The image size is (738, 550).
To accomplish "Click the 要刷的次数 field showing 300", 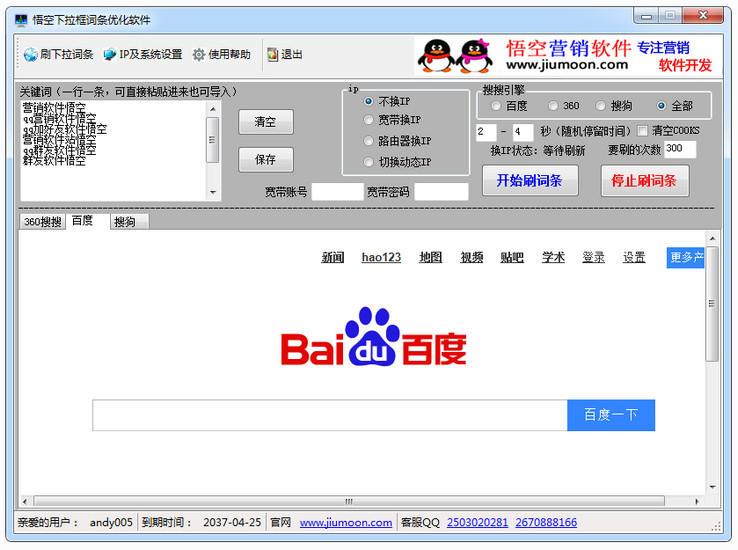I will [x=680, y=149].
